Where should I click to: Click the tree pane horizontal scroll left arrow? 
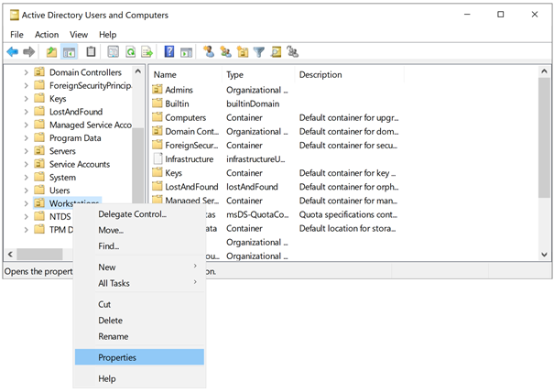pos(10,254)
